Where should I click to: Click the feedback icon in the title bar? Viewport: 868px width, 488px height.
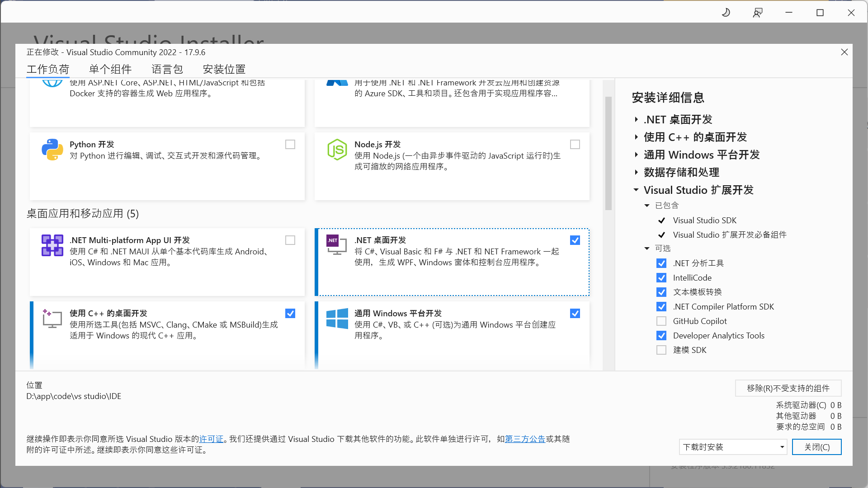758,12
